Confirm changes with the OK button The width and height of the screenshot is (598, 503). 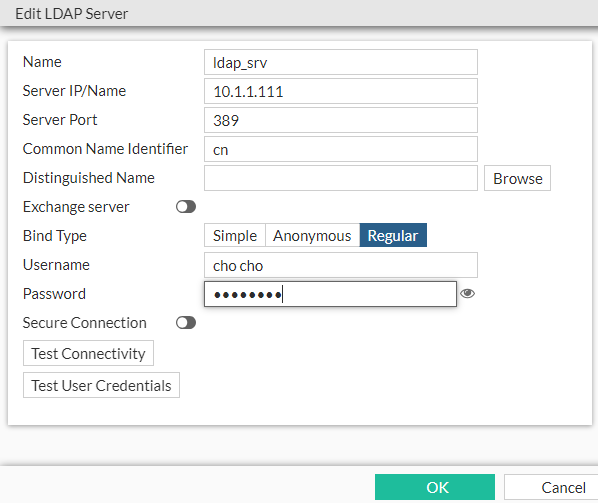click(x=435, y=487)
